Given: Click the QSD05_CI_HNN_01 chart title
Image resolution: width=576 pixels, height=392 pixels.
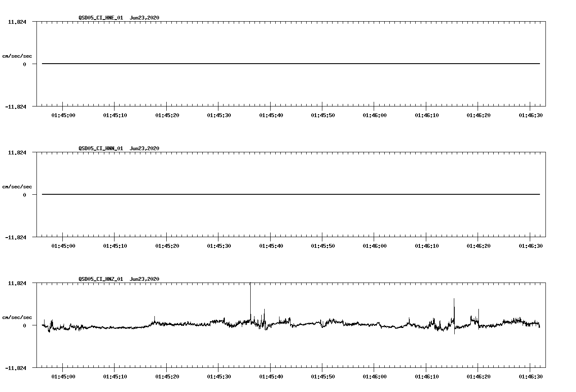Looking at the screenshot, I should click(119, 148).
